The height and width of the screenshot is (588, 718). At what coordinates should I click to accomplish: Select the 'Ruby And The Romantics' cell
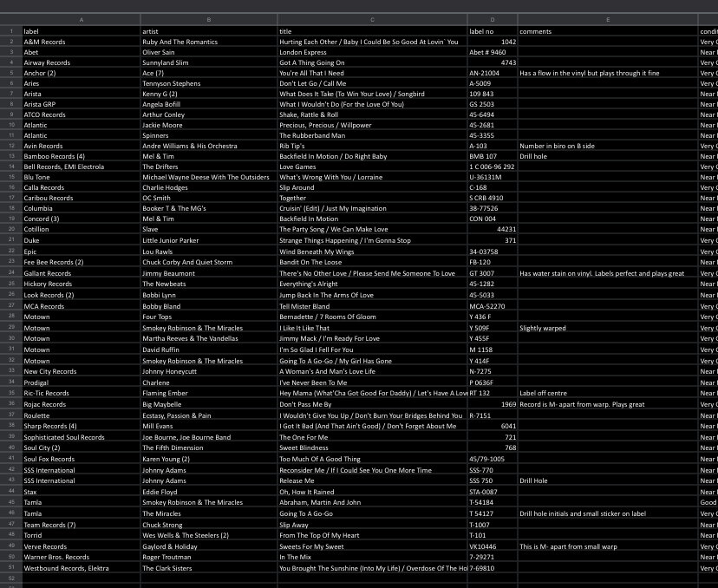click(209, 42)
